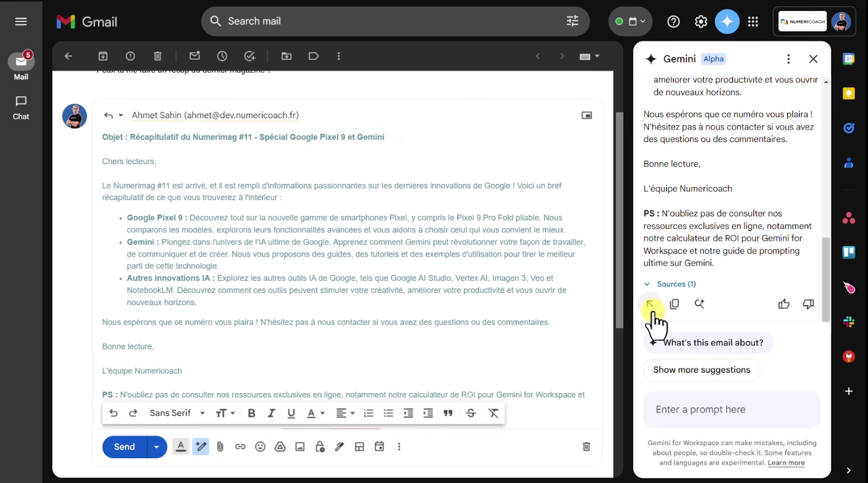The height and width of the screenshot is (483, 868).
Task: Insert files using Google Drive
Action: click(280, 447)
